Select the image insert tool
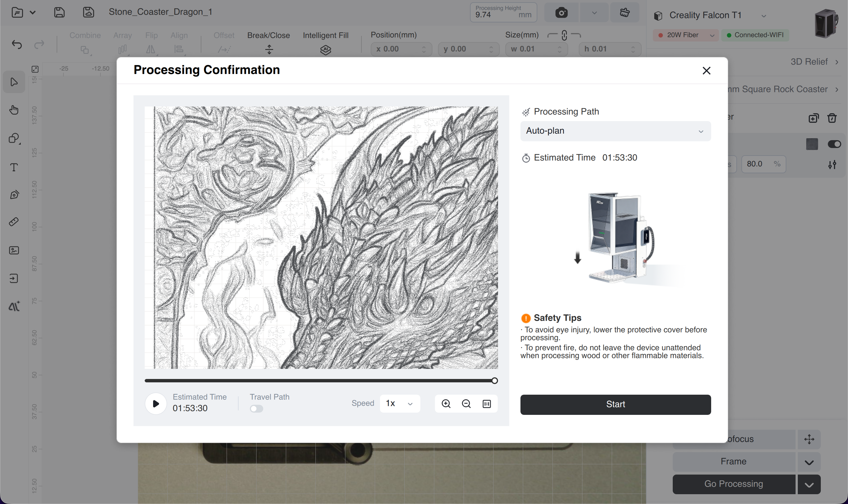 [x=14, y=250]
